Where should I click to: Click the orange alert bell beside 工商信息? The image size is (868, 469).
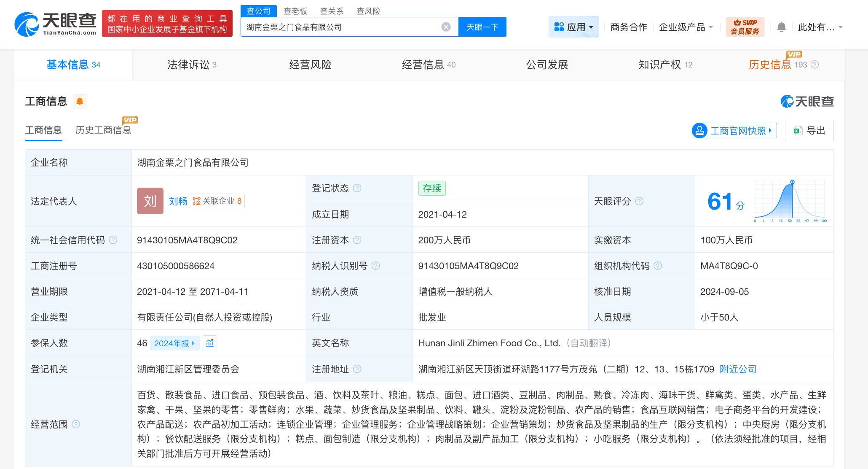(x=80, y=101)
